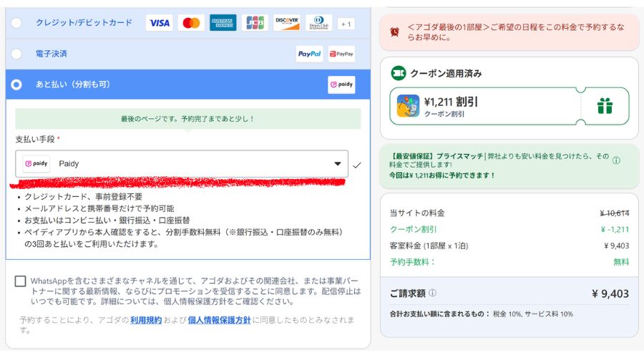Show the +1 more card types
The image size is (644, 358).
tap(346, 24)
